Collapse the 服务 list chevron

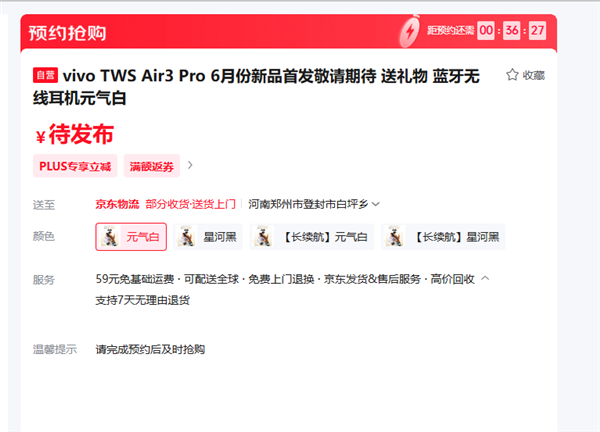pos(485,279)
